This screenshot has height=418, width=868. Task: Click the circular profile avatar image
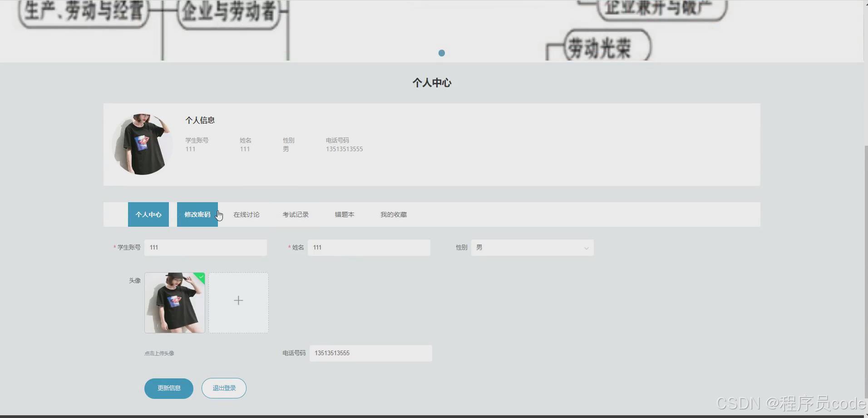pyautogui.click(x=142, y=144)
